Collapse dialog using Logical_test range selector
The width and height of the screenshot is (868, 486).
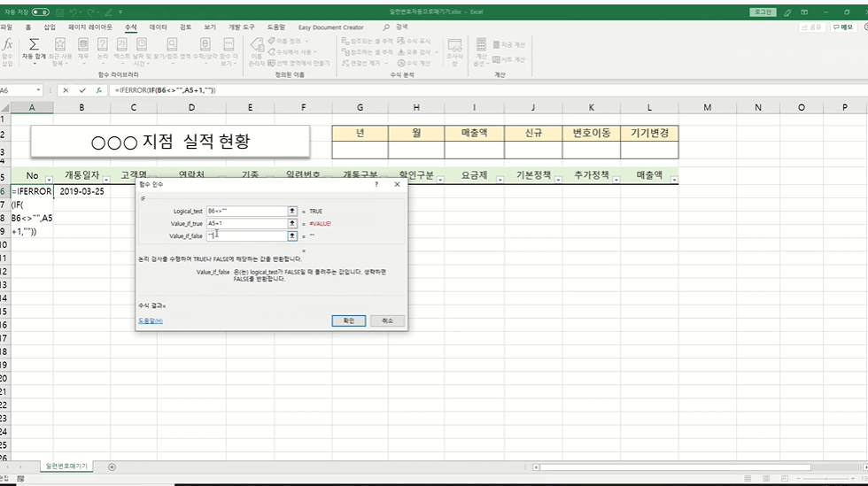292,212
